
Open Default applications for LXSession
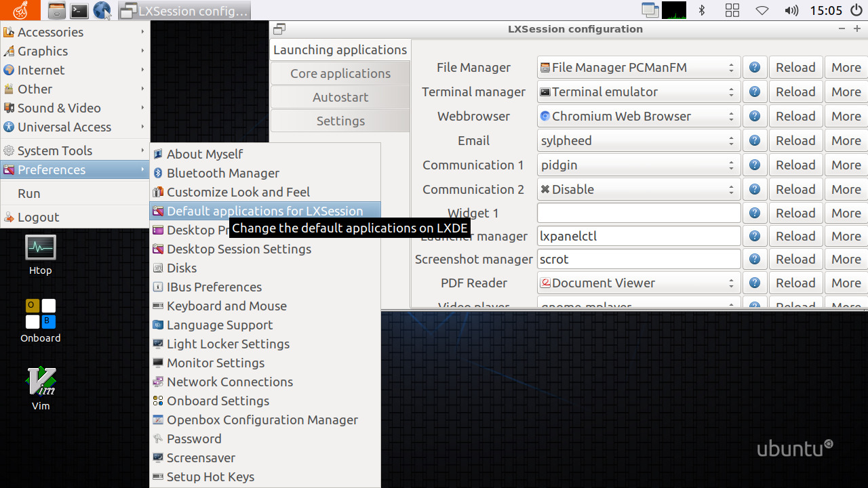pos(265,211)
